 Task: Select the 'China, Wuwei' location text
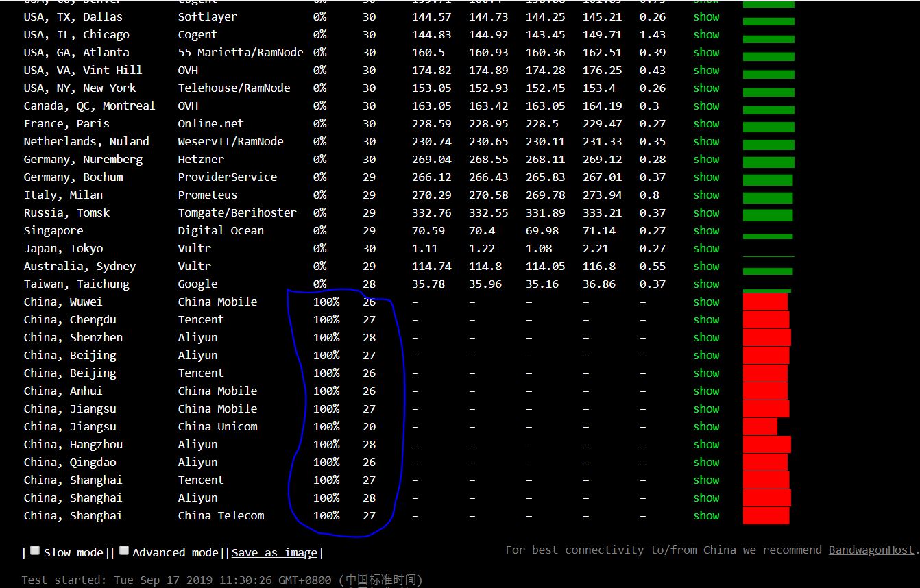(63, 302)
